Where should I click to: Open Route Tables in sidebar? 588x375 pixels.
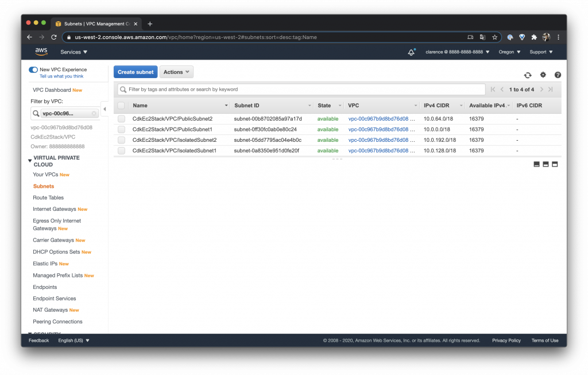coord(48,198)
